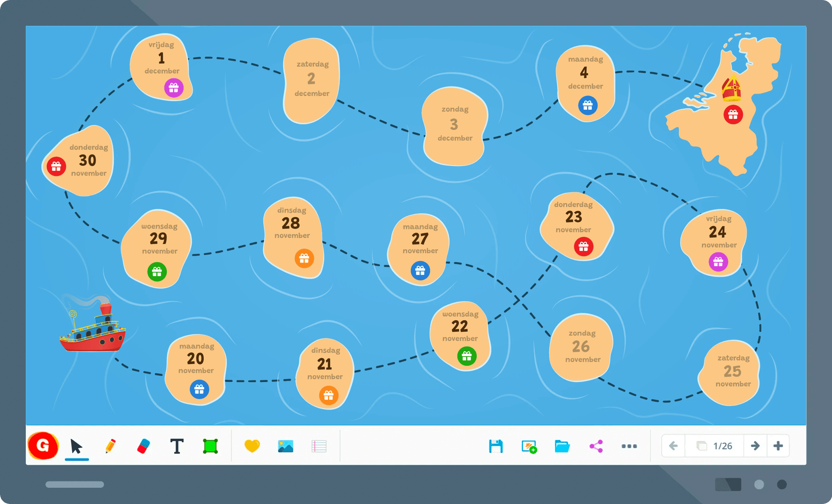Open the 1/26 page overview
The height and width of the screenshot is (504, 832).
pos(714,446)
